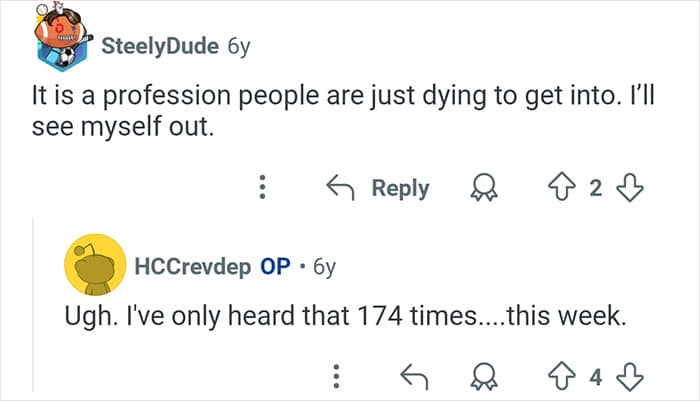This screenshot has width=700, height=401.
Task: Click the blue OP badge
Action: (275, 267)
